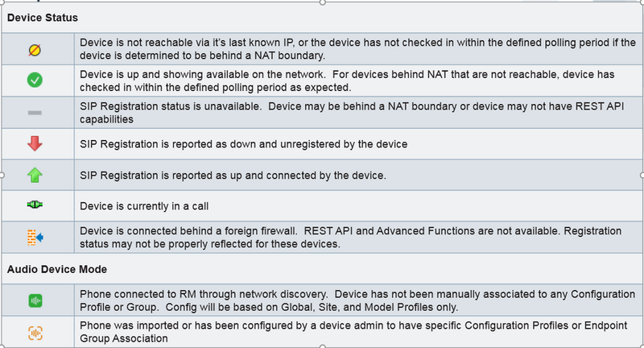Click the green checkmark device-up icon

tap(35, 81)
